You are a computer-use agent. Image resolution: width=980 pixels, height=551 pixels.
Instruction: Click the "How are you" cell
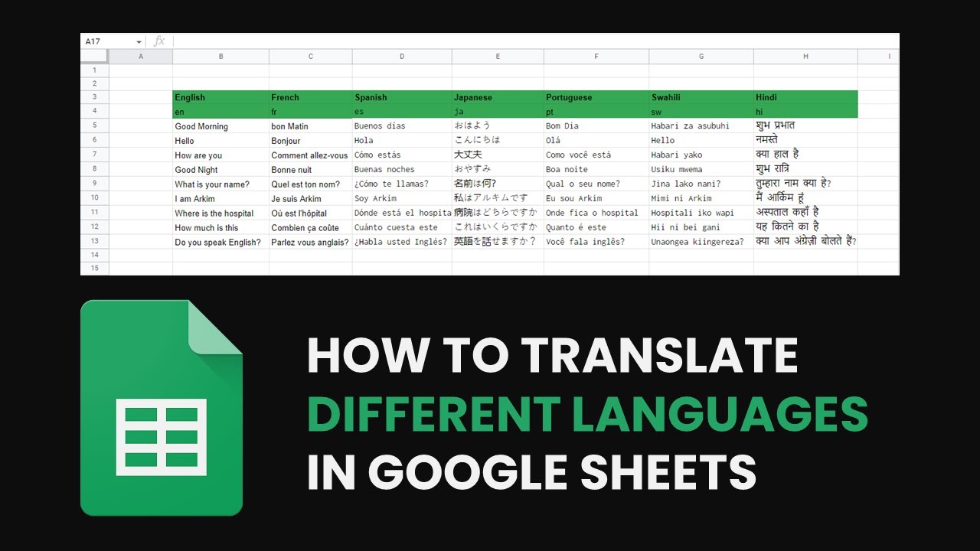(x=220, y=155)
